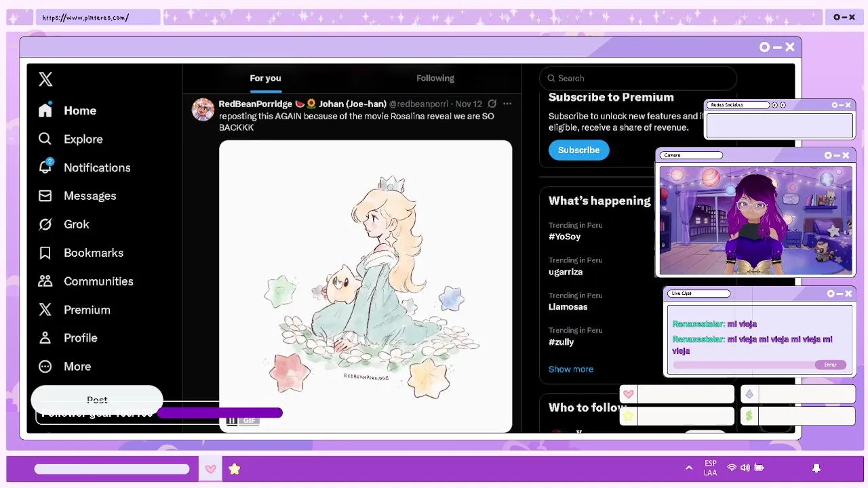Open Messages via the envelope icon
868x488 pixels.
45,196
